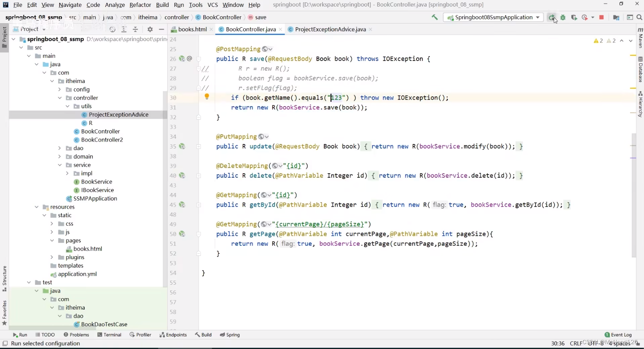This screenshot has height=349, width=644.
Task: Select SSMPApplication class in tree
Action: coord(91,198)
